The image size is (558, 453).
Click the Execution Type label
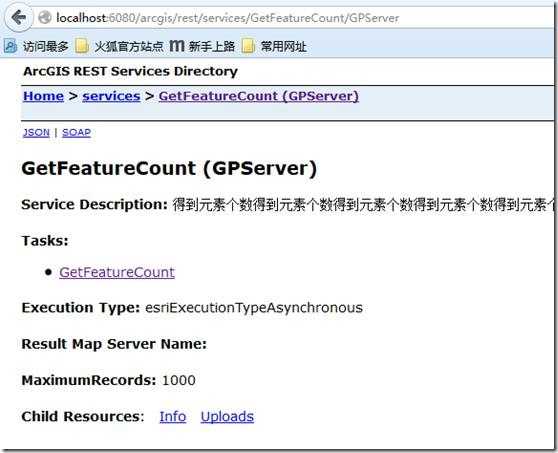81,307
